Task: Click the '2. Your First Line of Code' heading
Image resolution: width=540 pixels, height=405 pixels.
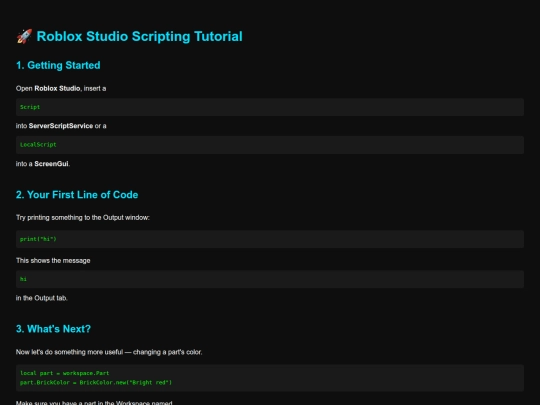Action: point(77,195)
